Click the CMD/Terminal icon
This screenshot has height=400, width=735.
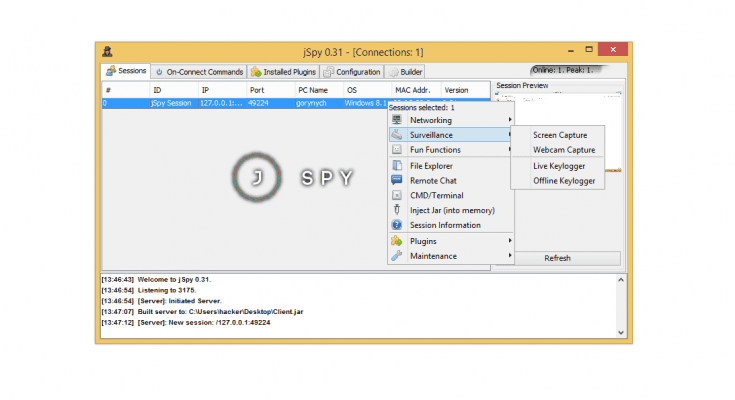click(397, 196)
